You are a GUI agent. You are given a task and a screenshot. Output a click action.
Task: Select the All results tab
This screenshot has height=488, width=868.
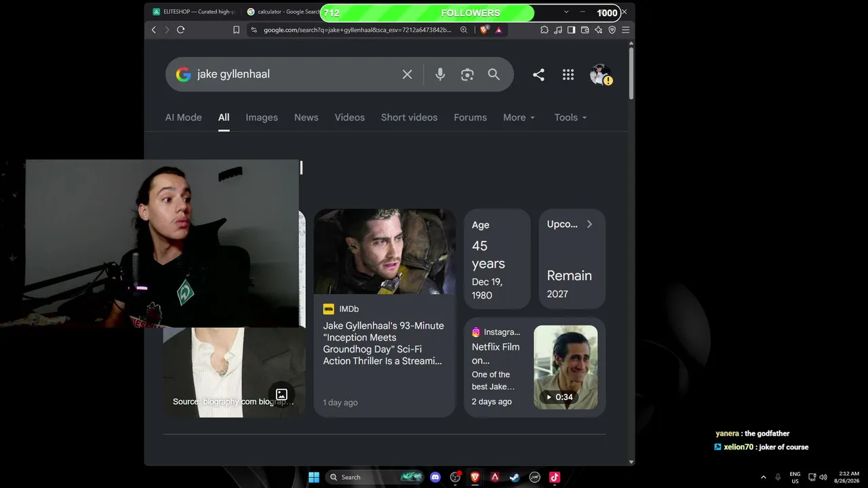pos(224,117)
